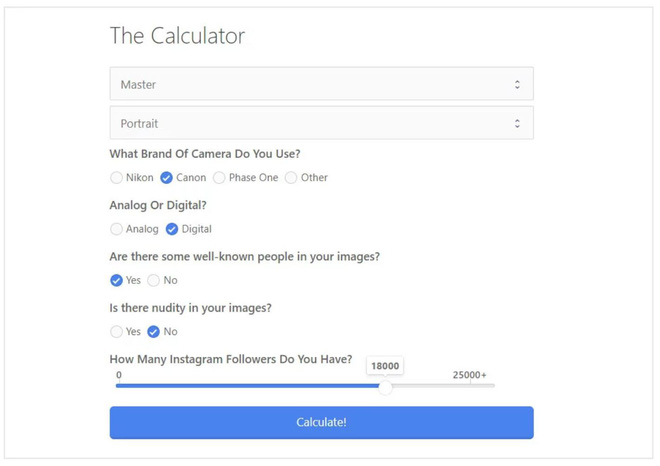660x466 pixels.
Task: Click the 18000 slider value tooltip
Action: coord(385,366)
